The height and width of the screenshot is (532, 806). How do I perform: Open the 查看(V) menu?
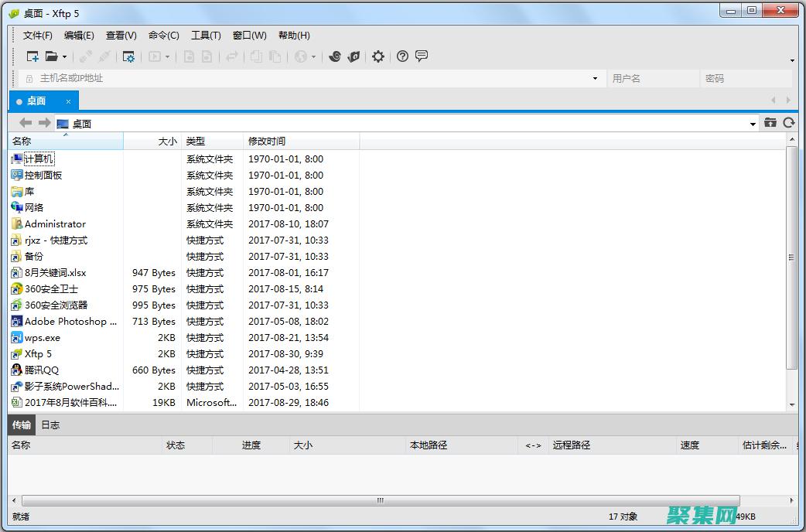[x=120, y=35]
